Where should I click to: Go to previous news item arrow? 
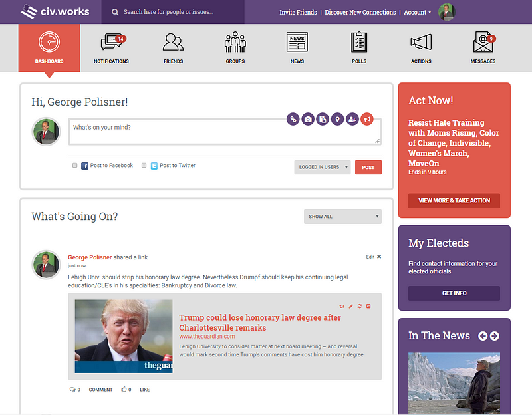pos(483,336)
